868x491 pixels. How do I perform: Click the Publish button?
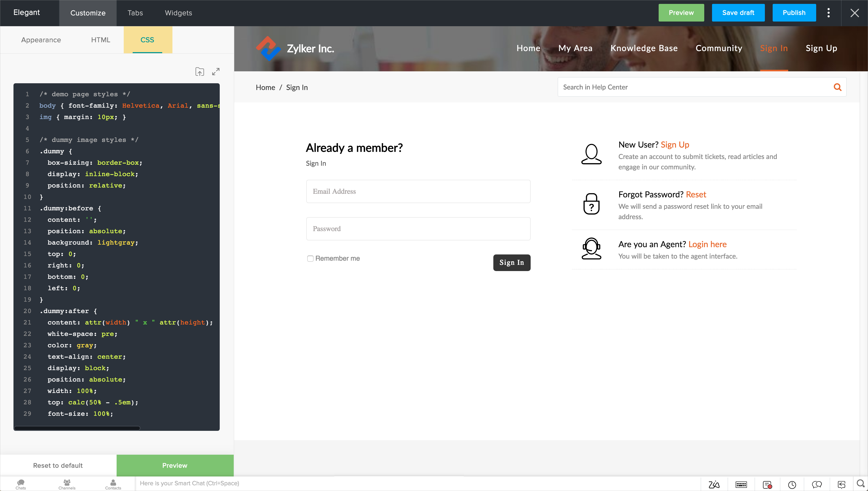pos(794,13)
